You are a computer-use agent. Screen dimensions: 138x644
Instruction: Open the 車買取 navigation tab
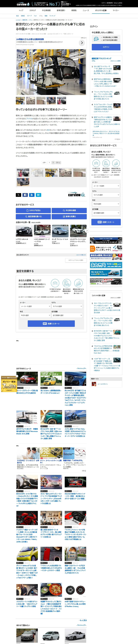[74, 11]
